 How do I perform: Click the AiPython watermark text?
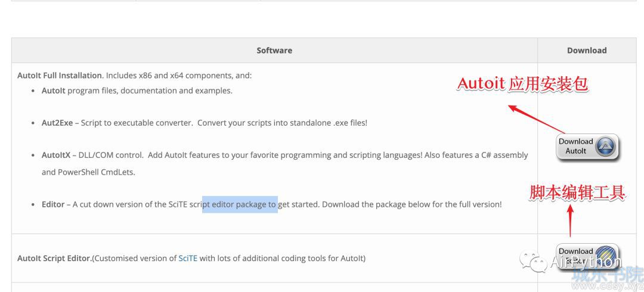(586, 262)
